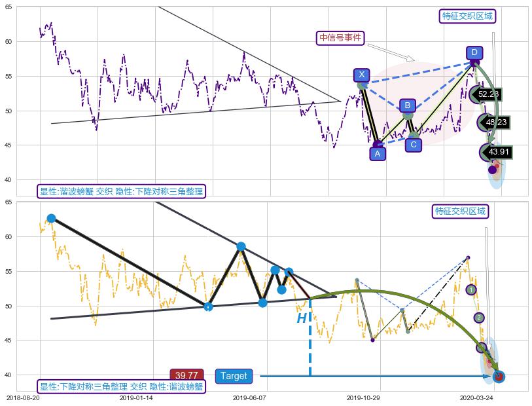Screen dimensions: 532x406
Task: Select the lower chart's 显性:下降对称三角整理 caption
Action: [x=122, y=387]
